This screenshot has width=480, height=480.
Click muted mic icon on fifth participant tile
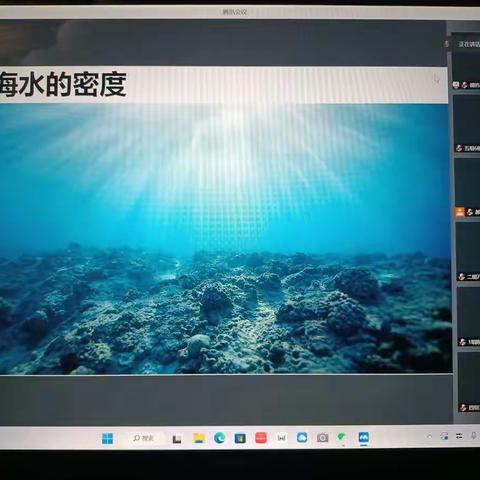click(463, 342)
